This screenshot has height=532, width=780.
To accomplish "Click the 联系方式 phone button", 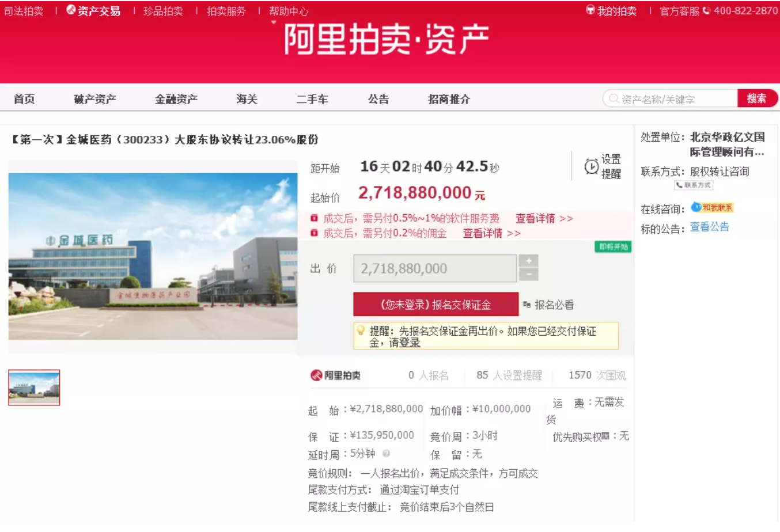I will 694,185.
